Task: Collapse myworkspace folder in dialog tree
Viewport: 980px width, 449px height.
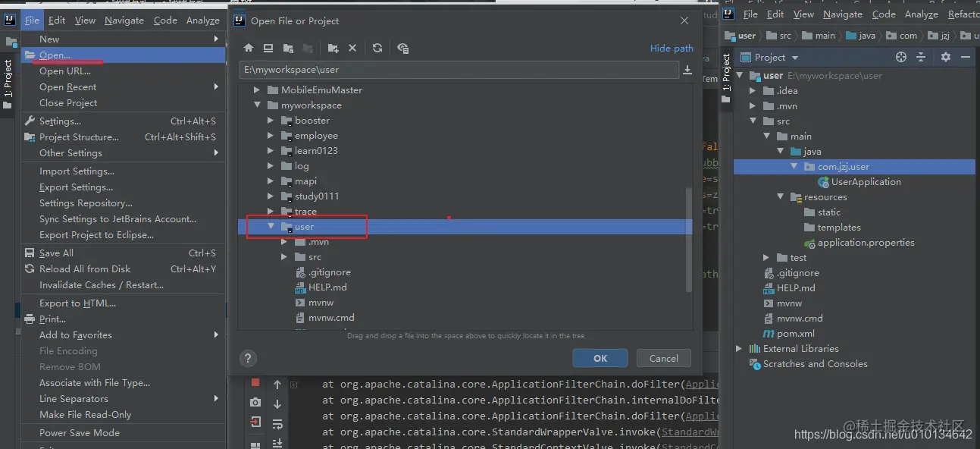Action: [257, 105]
